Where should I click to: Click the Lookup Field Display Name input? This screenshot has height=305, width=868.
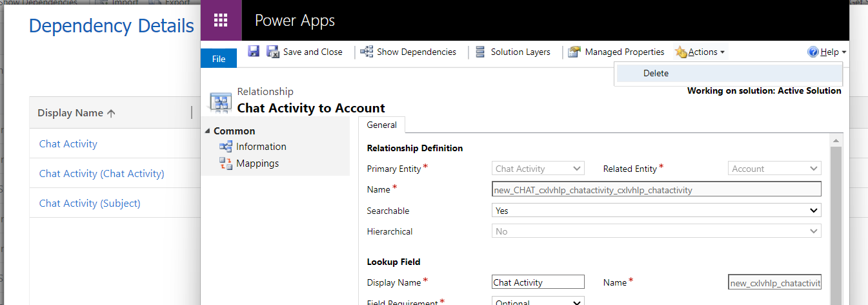(x=538, y=282)
